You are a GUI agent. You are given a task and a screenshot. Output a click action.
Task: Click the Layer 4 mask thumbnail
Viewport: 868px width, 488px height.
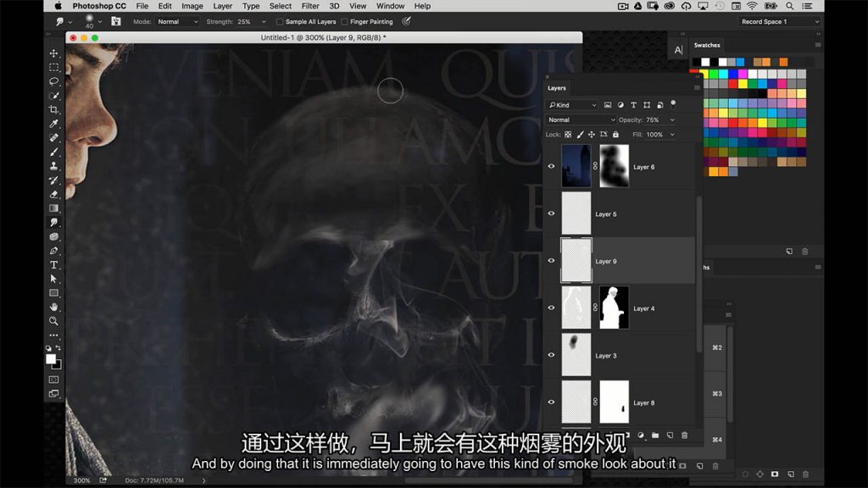click(614, 308)
